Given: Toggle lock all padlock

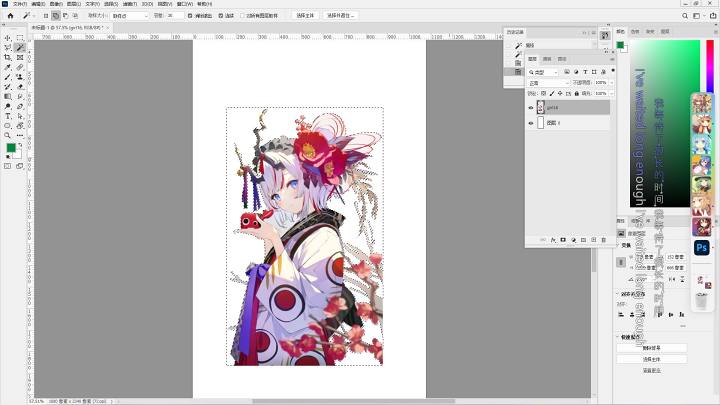Looking at the screenshot, I should click(577, 93).
